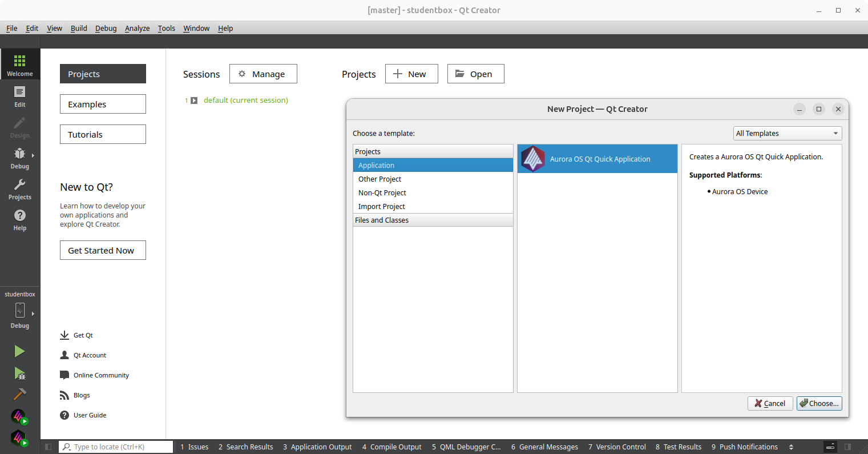Open output panes selector arrows

pyautogui.click(x=791, y=447)
